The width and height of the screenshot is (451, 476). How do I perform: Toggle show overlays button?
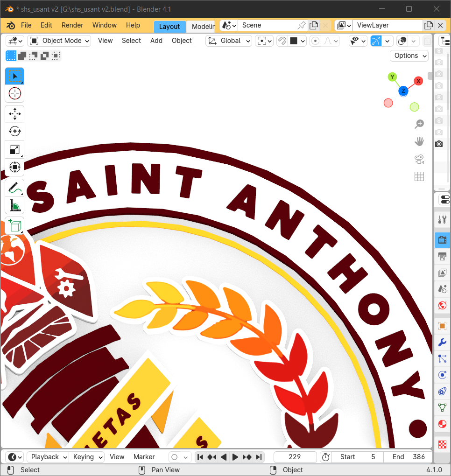coord(402,41)
